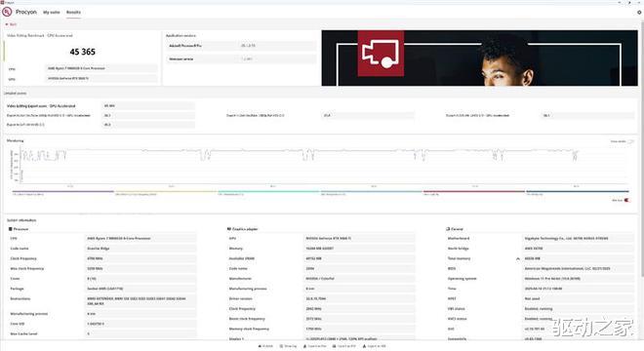Image resolution: width=644 pixels, height=351 pixels.
Task: Collapse the System information section
Action: coord(21,220)
